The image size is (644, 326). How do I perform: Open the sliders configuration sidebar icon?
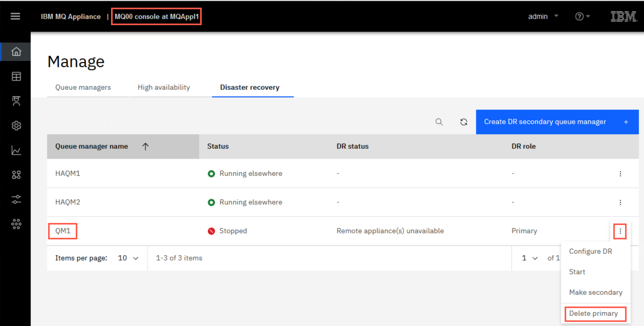16,199
